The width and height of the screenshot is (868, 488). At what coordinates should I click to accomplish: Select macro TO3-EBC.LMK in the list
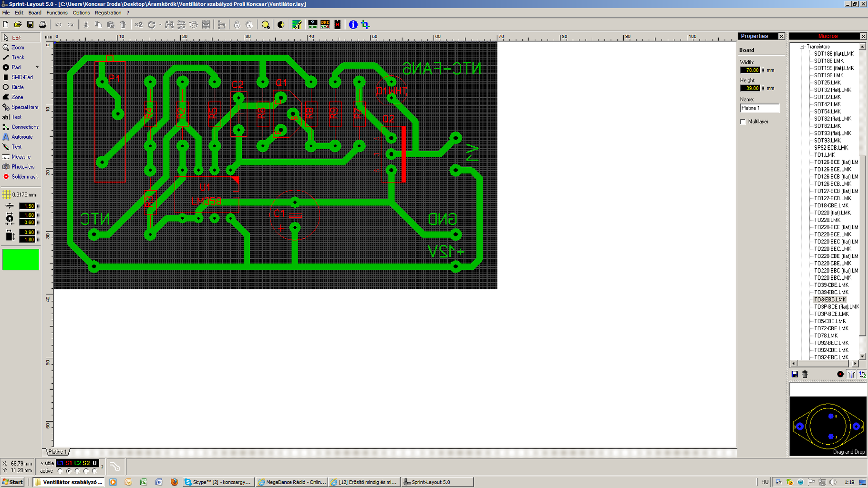click(830, 300)
